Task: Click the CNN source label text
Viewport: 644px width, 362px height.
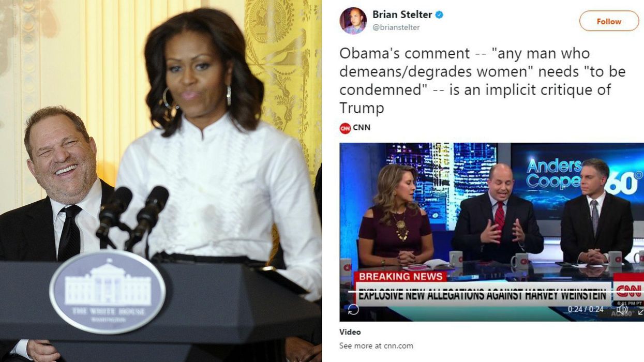Action: click(362, 128)
